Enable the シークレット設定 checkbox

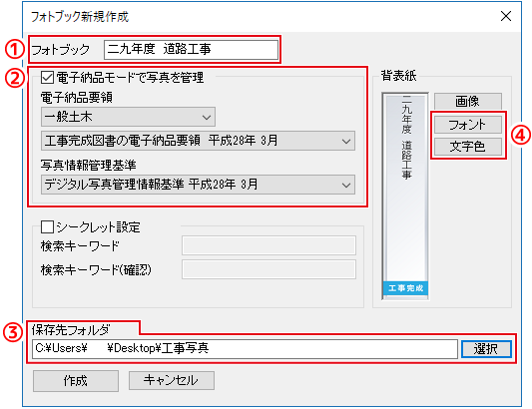click(47, 226)
